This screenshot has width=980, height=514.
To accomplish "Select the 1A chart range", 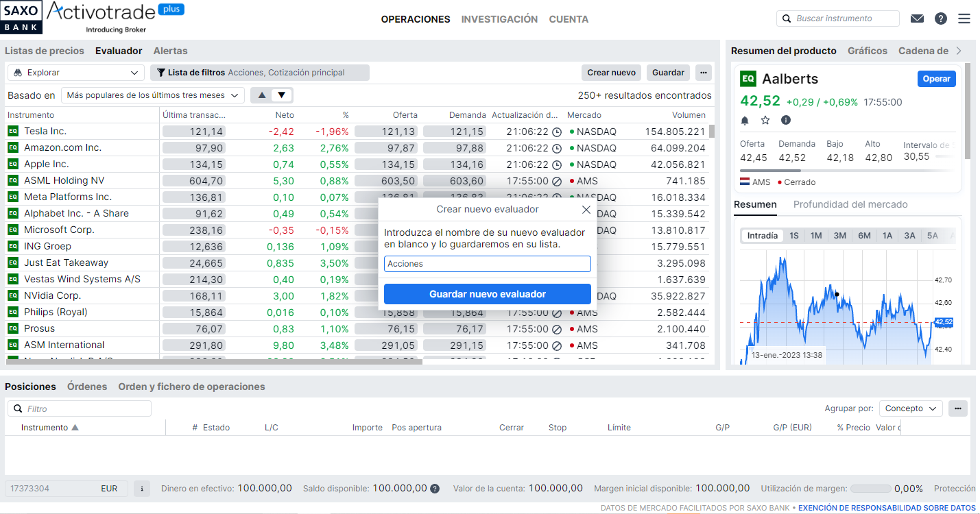I will point(887,236).
